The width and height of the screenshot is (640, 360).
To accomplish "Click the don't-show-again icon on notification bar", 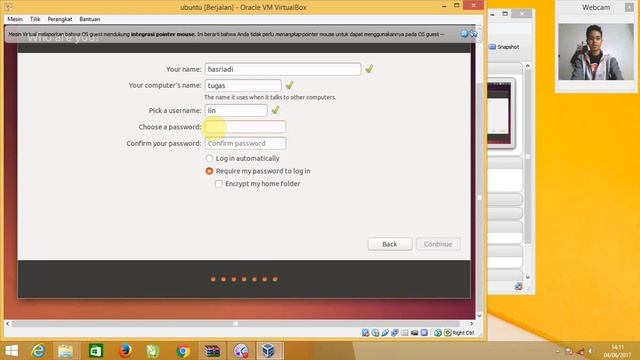I will click(x=473, y=34).
